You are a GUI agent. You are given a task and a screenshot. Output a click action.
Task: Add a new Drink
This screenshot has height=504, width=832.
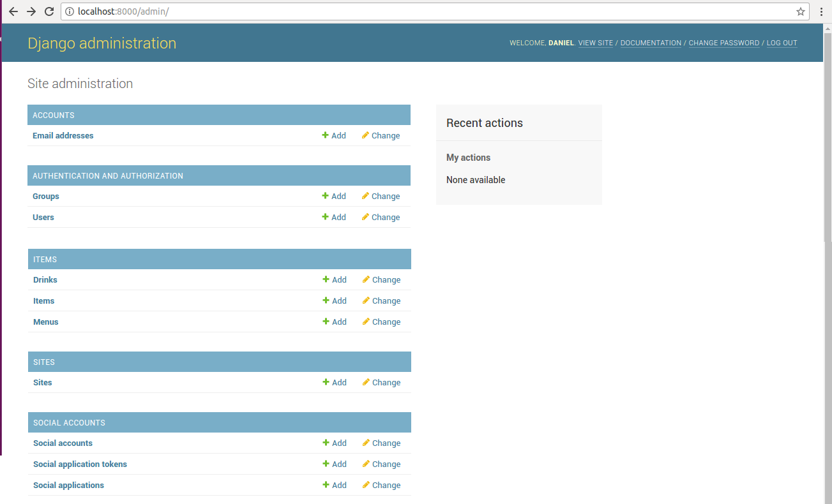click(x=335, y=279)
